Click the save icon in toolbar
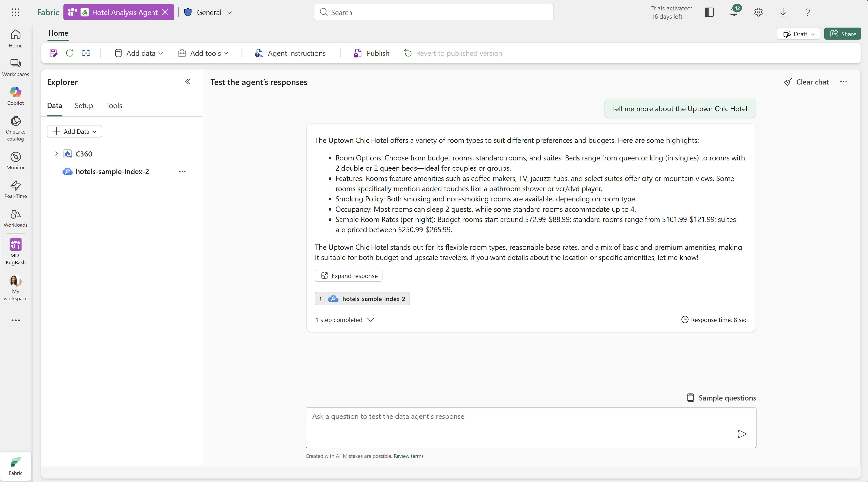The width and height of the screenshot is (868, 482). point(53,53)
